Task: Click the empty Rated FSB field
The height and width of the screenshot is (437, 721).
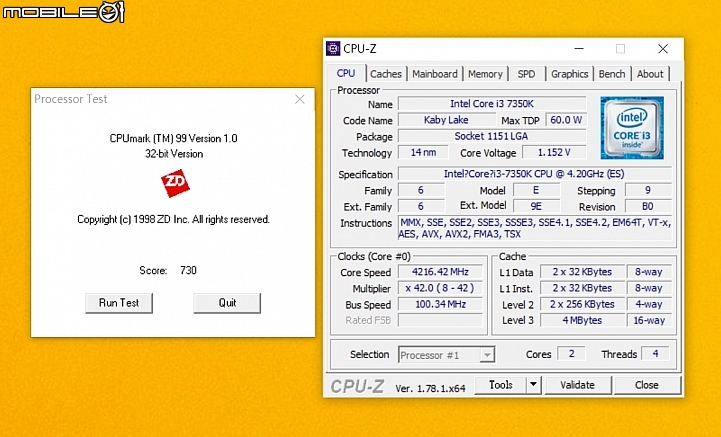Action: click(x=440, y=320)
